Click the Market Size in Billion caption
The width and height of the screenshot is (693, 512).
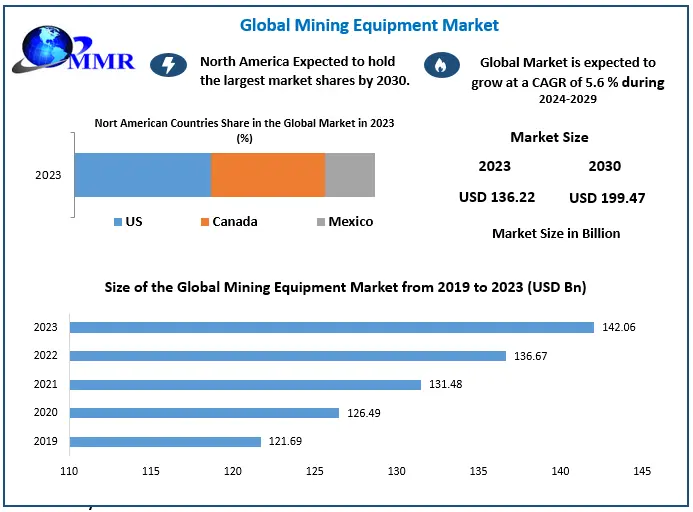[556, 233]
